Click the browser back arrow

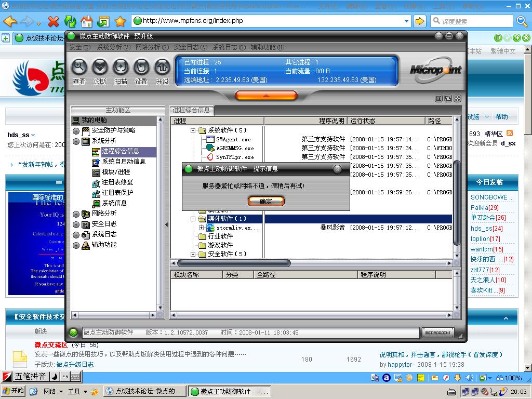pos(10,21)
